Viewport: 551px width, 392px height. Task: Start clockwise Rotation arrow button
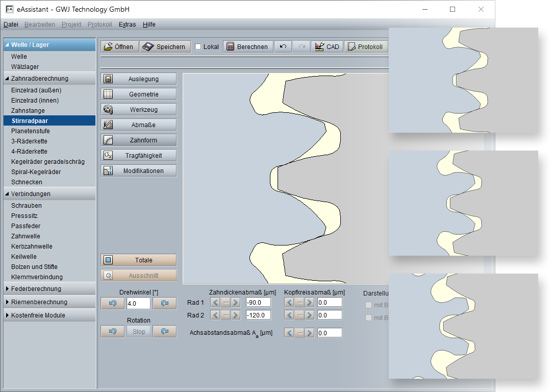[x=164, y=331]
